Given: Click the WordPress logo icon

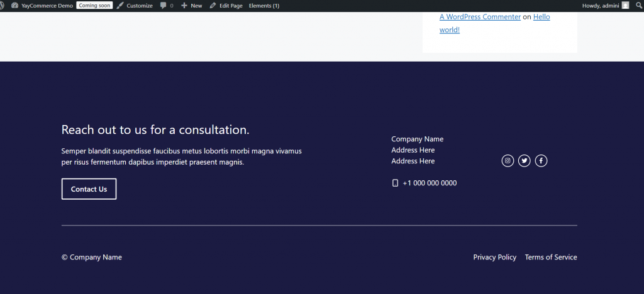Looking at the screenshot, I should (x=2, y=6).
